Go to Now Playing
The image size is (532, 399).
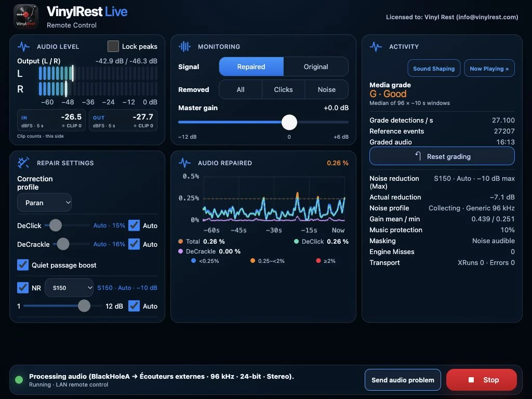click(489, 69)
